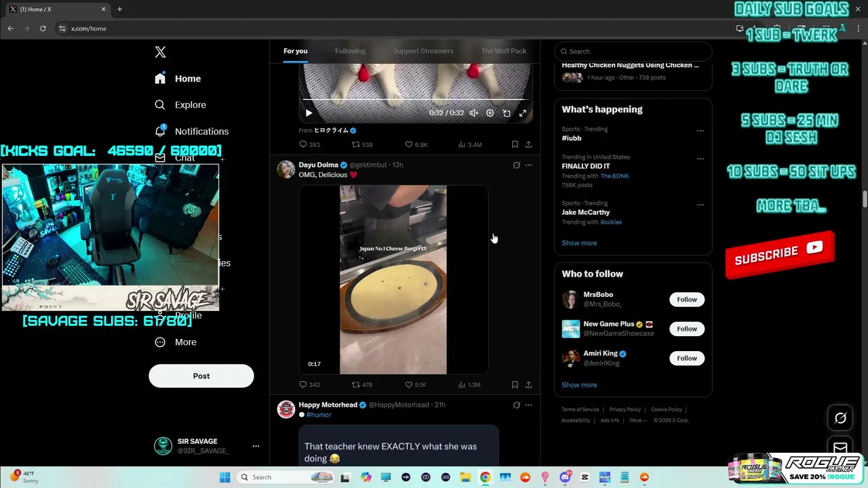View analytics of the 3.4M views post

[x=470, y=144]
